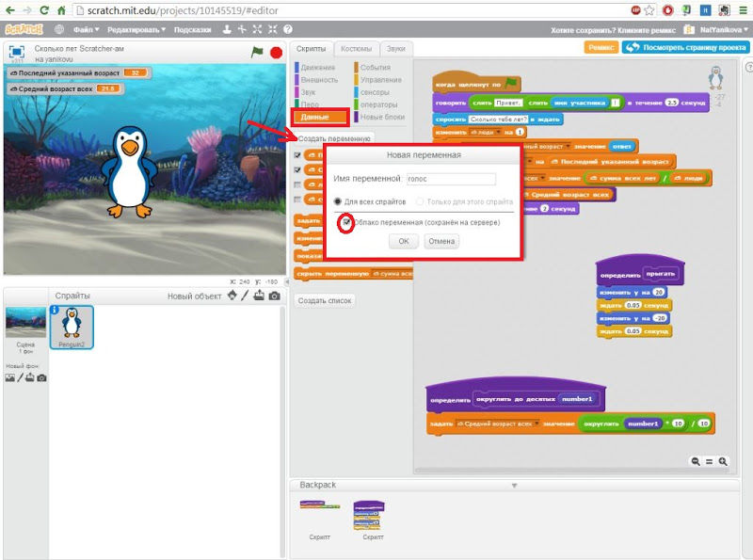Open Подсказки tips menu
Viewport: 753px width, 560px height.
pyautogui.click(x=192, y=30)
